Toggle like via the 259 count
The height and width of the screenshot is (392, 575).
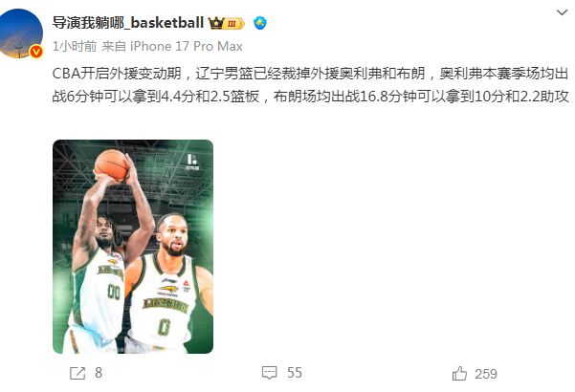tap(486, 374)
